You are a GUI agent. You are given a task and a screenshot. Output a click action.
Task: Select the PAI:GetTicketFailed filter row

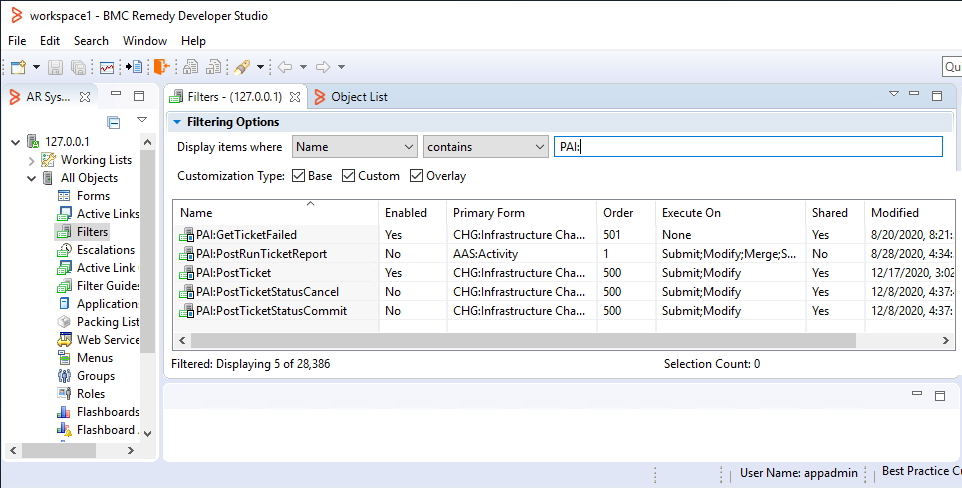564,234
